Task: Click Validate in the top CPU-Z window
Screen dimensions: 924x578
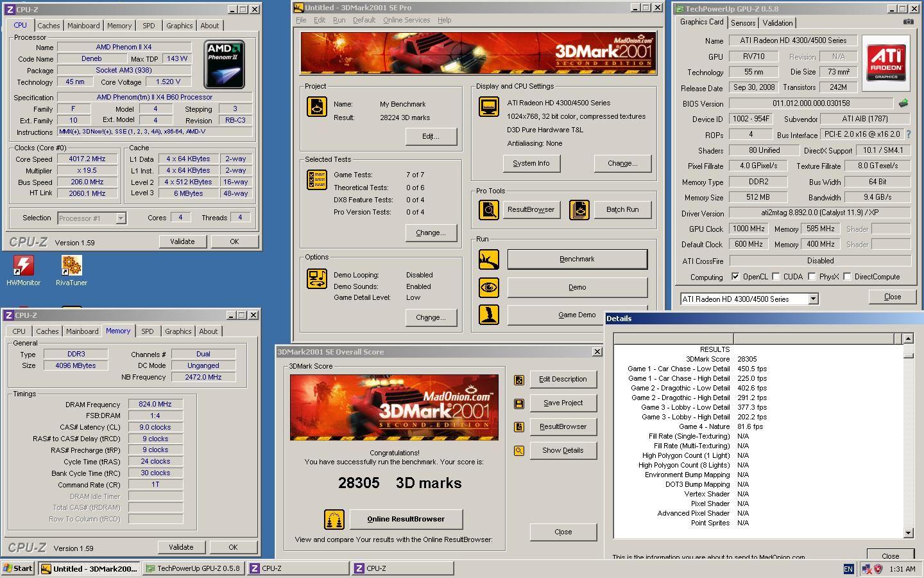Action: (x=182, y=241)
